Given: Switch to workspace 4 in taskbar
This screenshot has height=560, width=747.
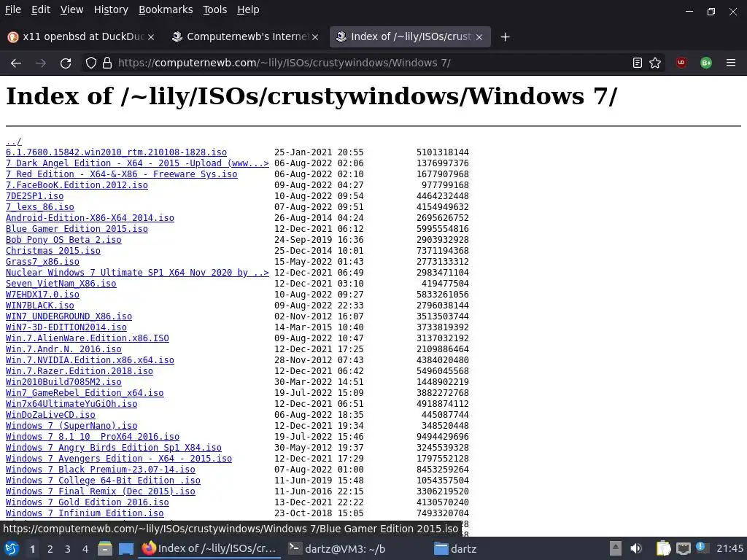Looking at the screenshot, I should (x=85, y=549).
